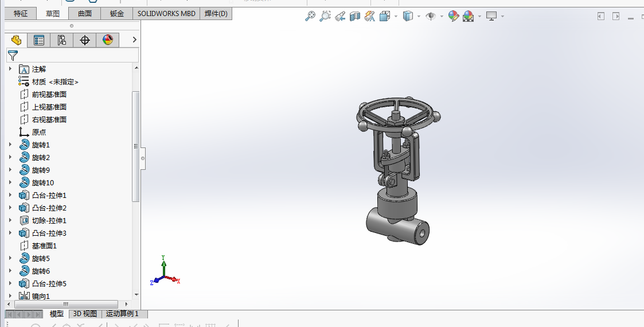Switch to the FeatureManager design tree tab
644x327 pixels.
[x=17, y=40]
